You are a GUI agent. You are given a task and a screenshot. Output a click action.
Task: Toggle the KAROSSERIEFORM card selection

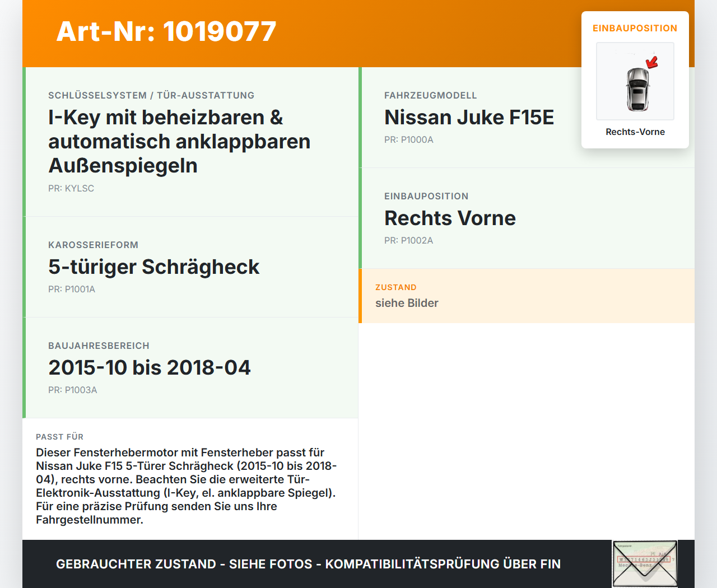point(190,267)
